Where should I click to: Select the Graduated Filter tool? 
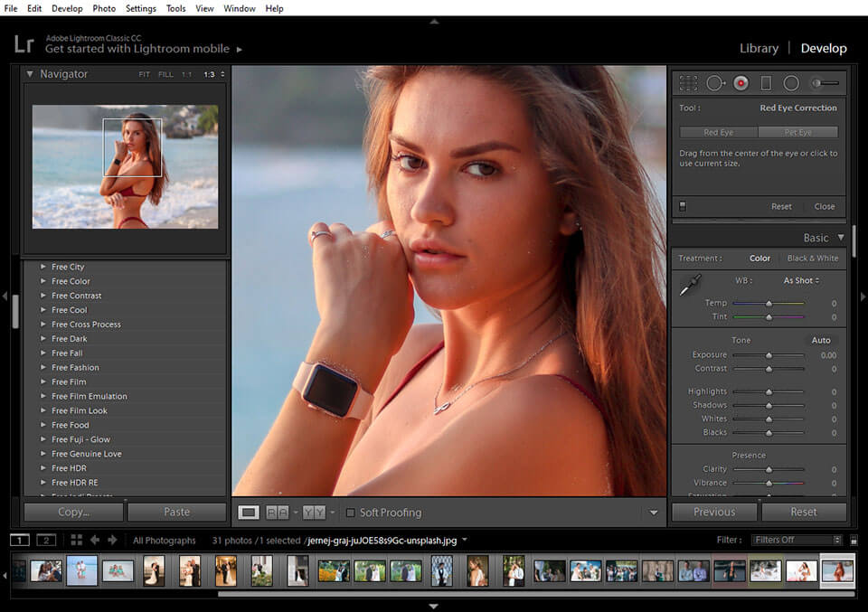[x=766, y=83]
